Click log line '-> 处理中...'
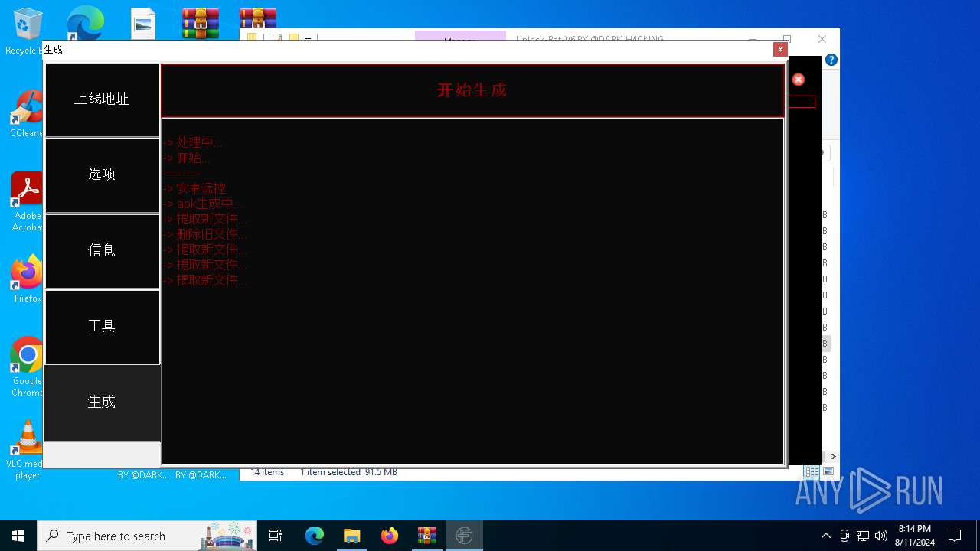Image resolution: width=980 pixels, height=551 pixels. click(193, 142)
